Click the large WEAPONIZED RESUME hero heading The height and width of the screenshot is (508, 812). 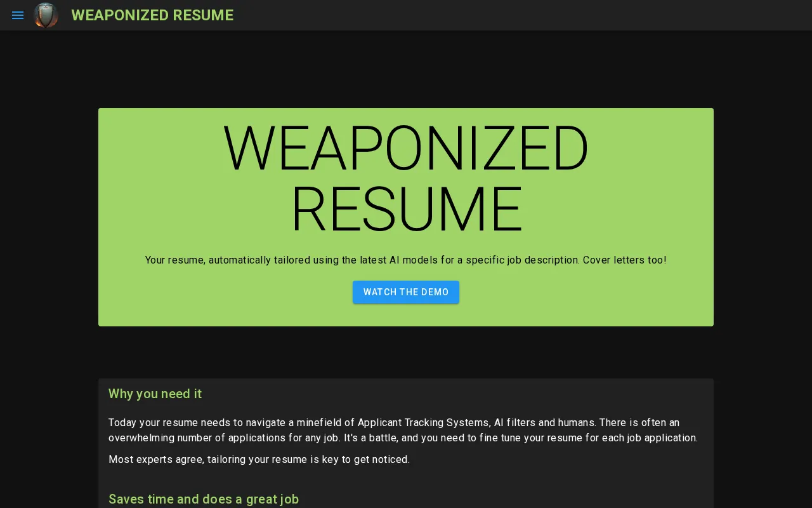point(406,178)
